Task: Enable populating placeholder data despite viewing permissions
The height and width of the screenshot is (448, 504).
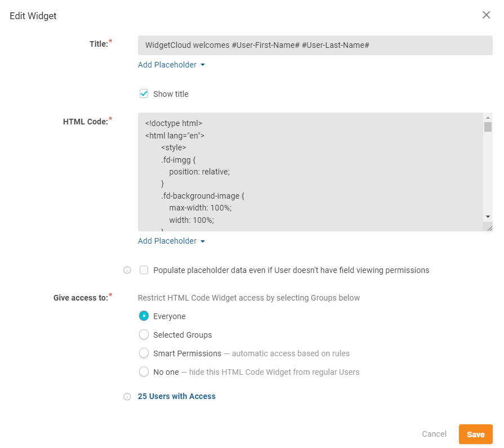Action: [x=144, y=270]
